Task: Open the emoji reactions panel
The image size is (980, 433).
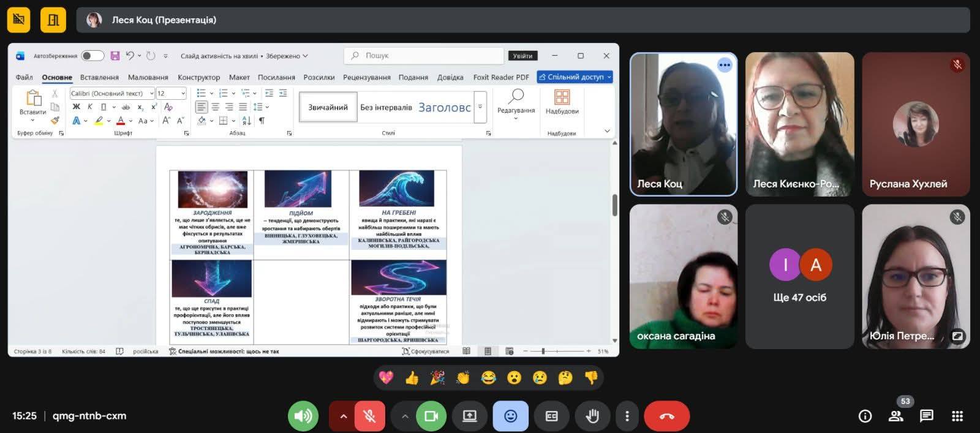Action: (x=510, y=416)
